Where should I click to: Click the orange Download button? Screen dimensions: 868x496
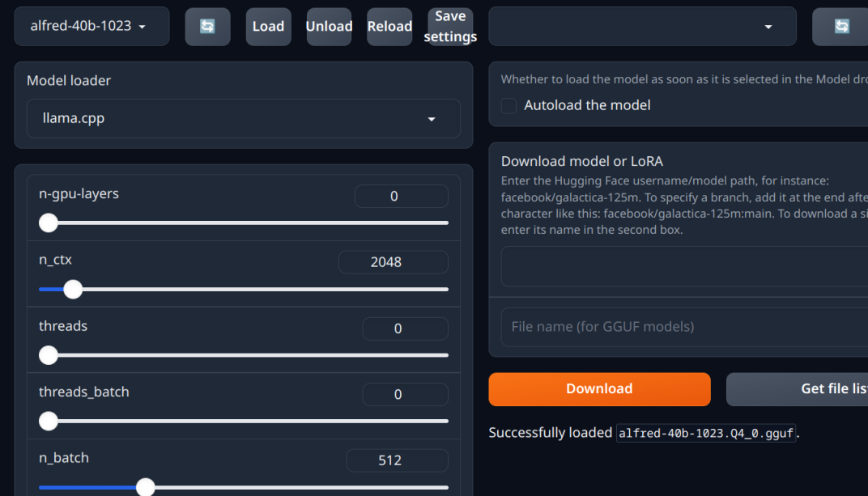(x=599, y=389)
